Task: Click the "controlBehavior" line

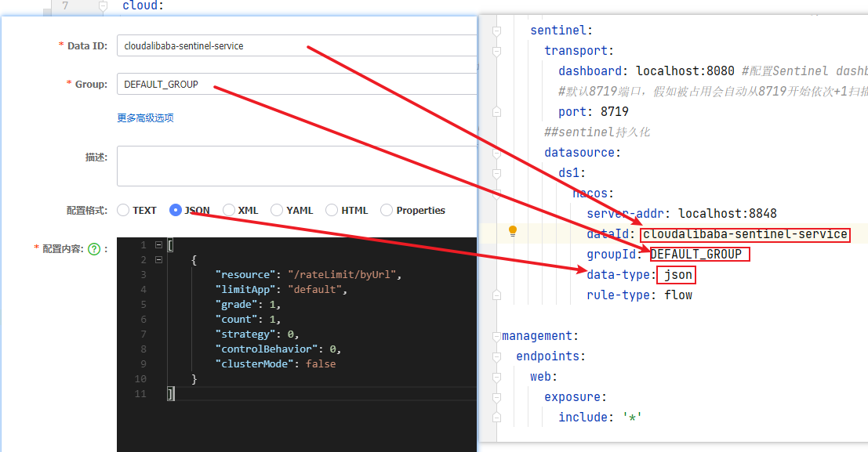Action: point(278,349)
